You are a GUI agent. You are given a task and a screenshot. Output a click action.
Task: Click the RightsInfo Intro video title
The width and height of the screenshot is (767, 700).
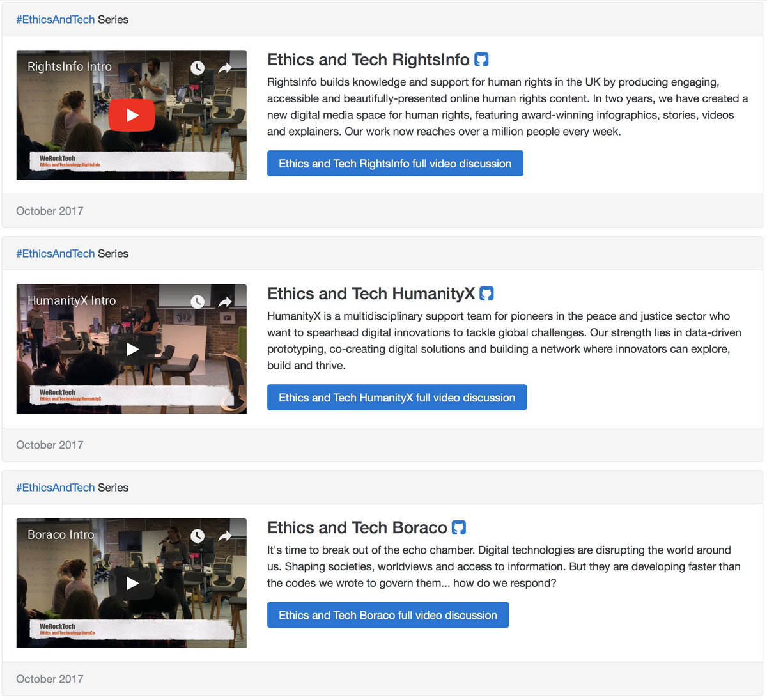tap(70, 66)
